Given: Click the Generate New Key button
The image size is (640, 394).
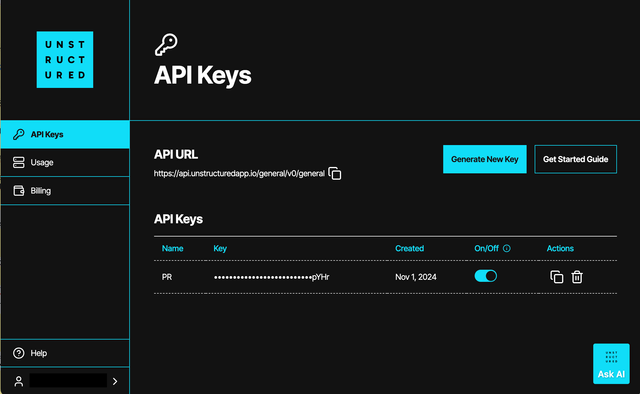Looking at the screenshot, I should [485, 159].
